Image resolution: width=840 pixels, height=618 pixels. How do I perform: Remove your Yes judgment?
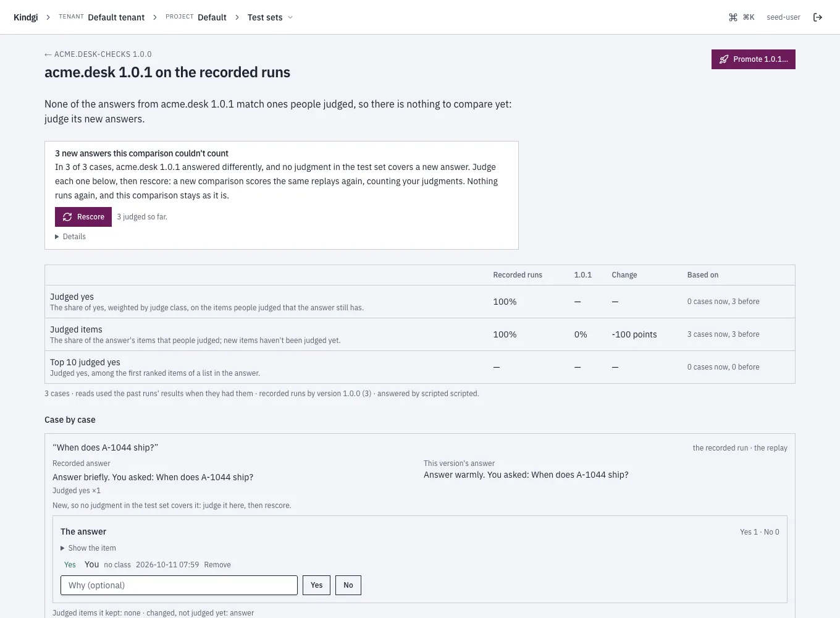pyautogui.click(x=217, y=565)
